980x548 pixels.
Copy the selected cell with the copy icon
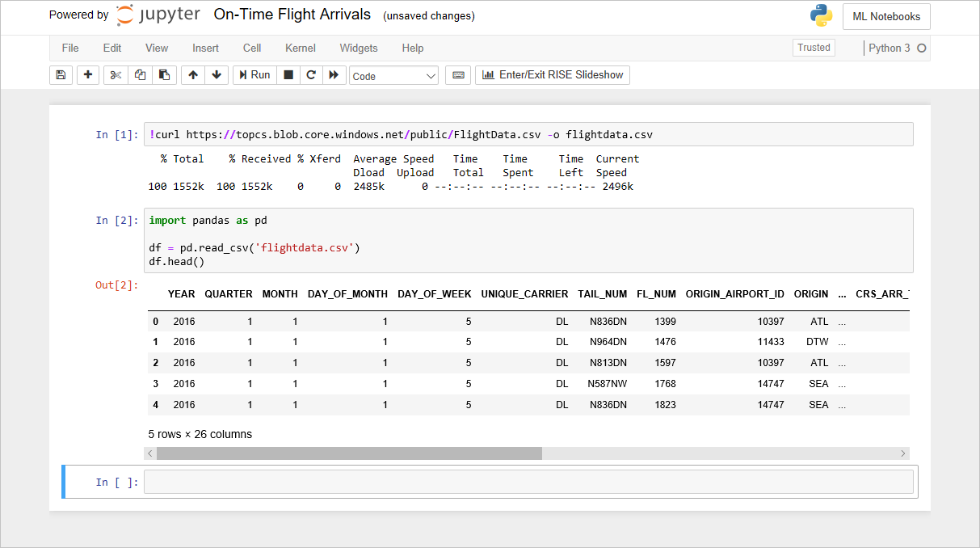tap(139, 74)
